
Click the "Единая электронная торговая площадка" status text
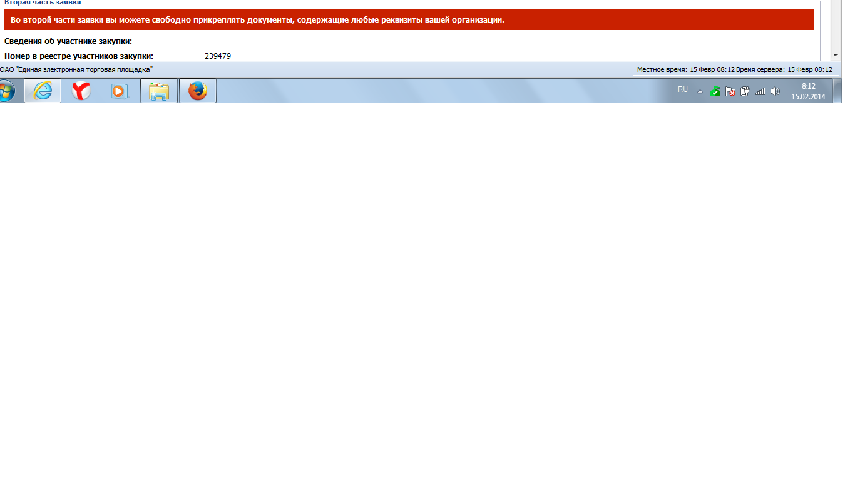point(76,69)
